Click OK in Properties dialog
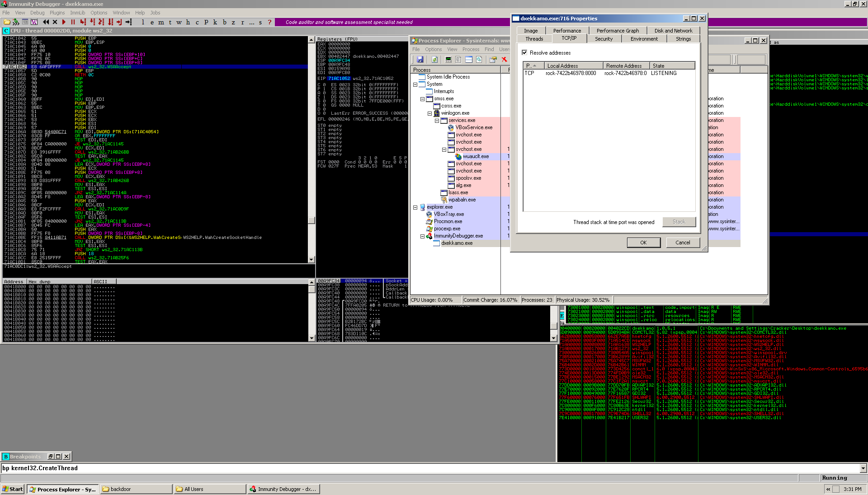The width and height of the screenshot is (868, 495). click(643, 243)
